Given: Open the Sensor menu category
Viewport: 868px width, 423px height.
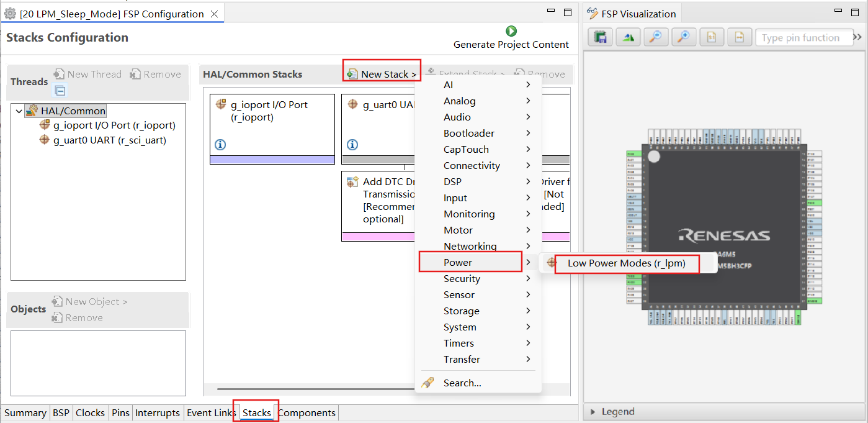Looking at the screenshot, I should pyautogui.click(x=477, y=294).
